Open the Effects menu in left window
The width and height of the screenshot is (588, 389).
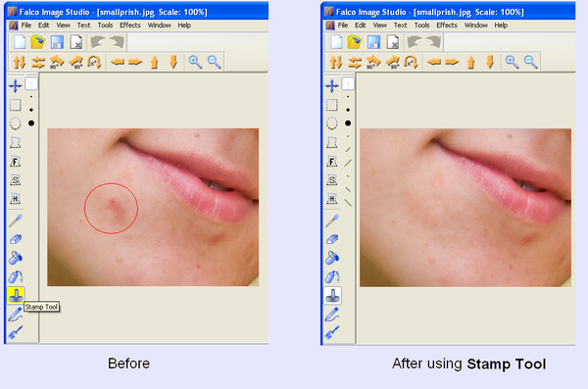(130, 25)
